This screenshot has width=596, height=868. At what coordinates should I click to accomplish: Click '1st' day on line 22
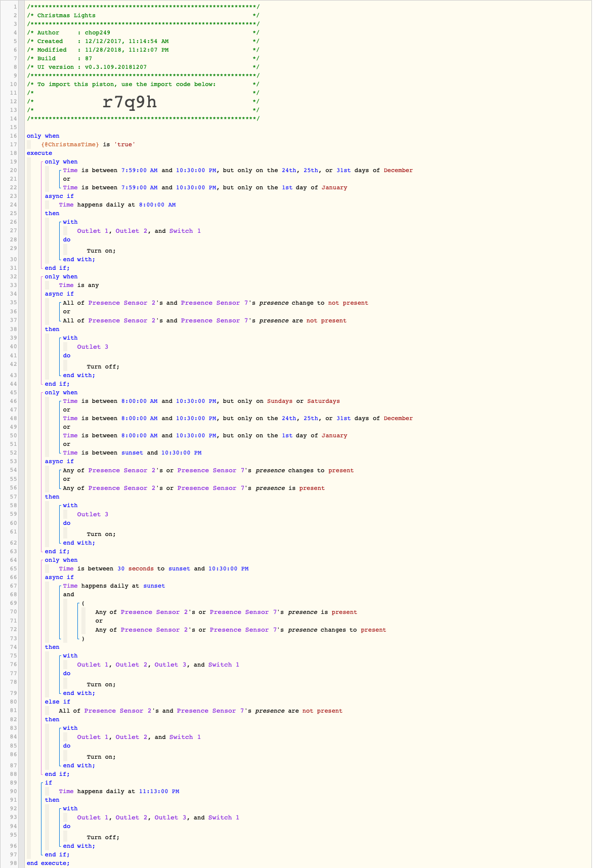287,187
